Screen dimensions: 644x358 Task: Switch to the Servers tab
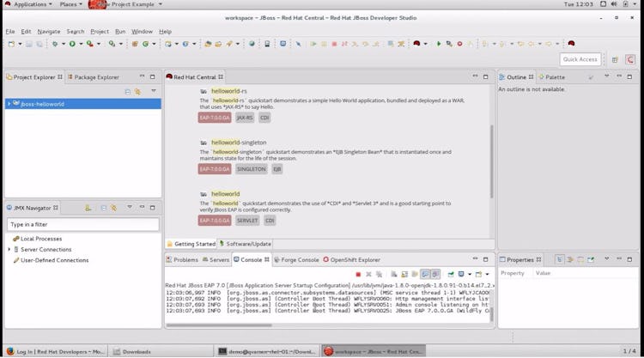tap(216, 260)
